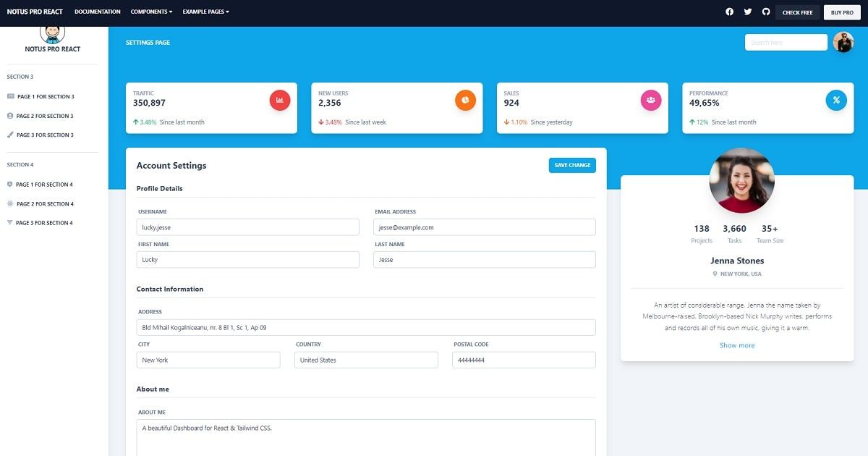Click the Show more link in Jenna's profile
Viewport: 868px width, 456px height.
(737, 345)
